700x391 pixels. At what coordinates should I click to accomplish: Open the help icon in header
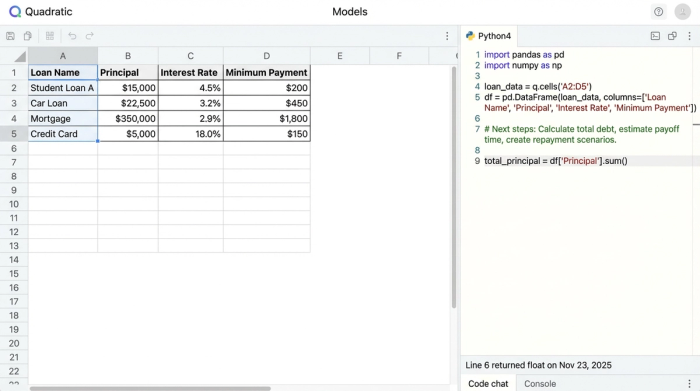coord(658,12)
